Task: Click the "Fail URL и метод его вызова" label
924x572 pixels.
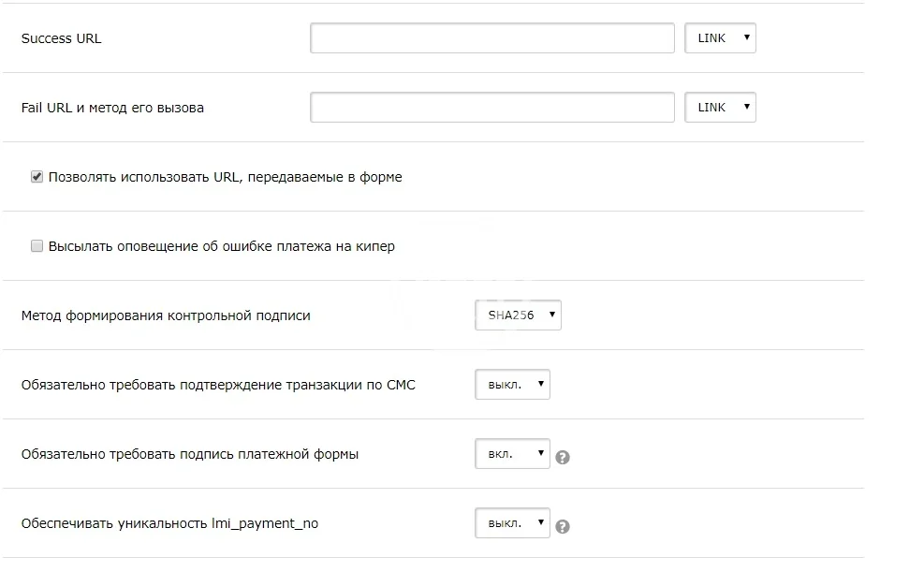Action: 112,108
